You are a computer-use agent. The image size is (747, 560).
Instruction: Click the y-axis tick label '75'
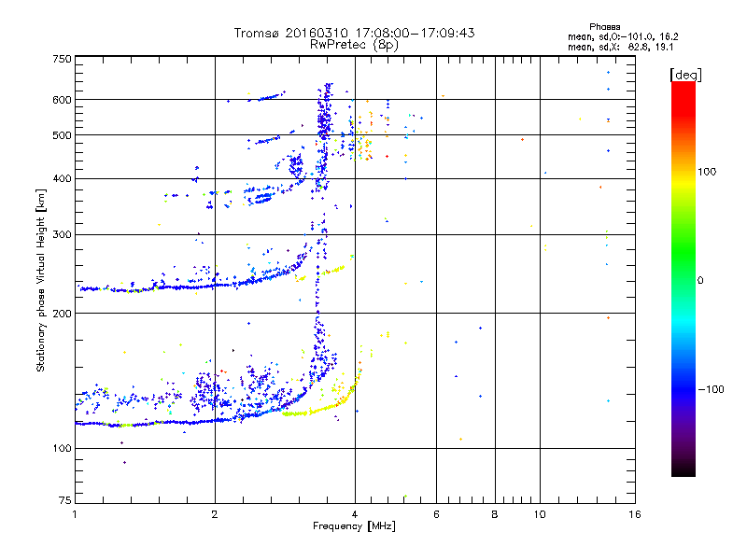[x=65, y=500]
